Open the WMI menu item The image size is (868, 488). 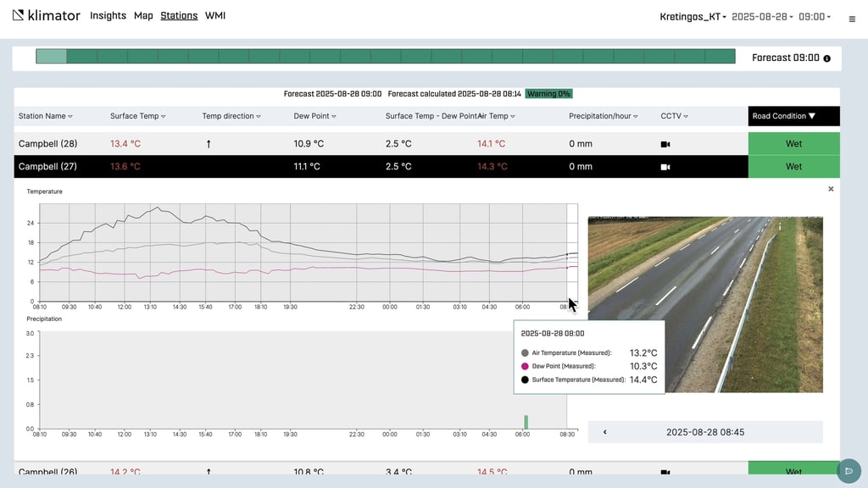[215, 16]
